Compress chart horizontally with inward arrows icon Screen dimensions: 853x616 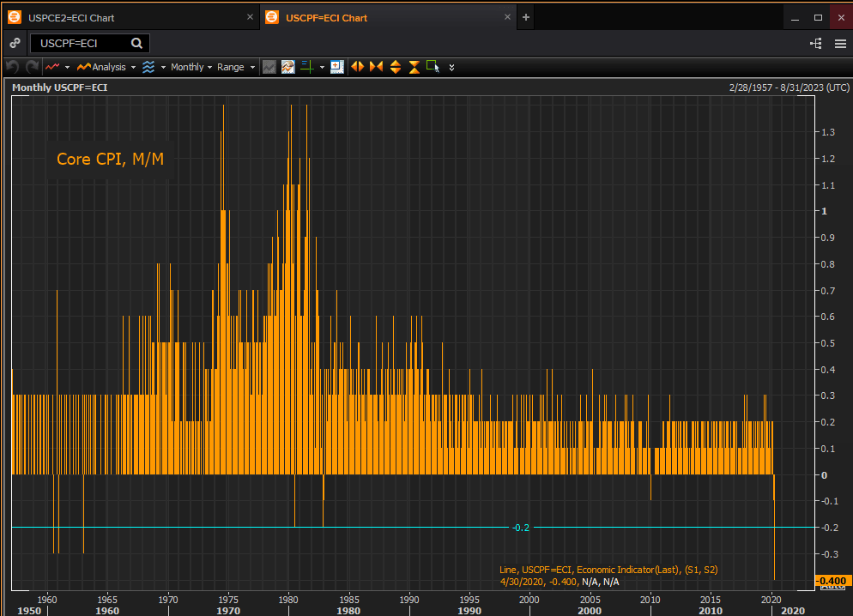(376, 67)
